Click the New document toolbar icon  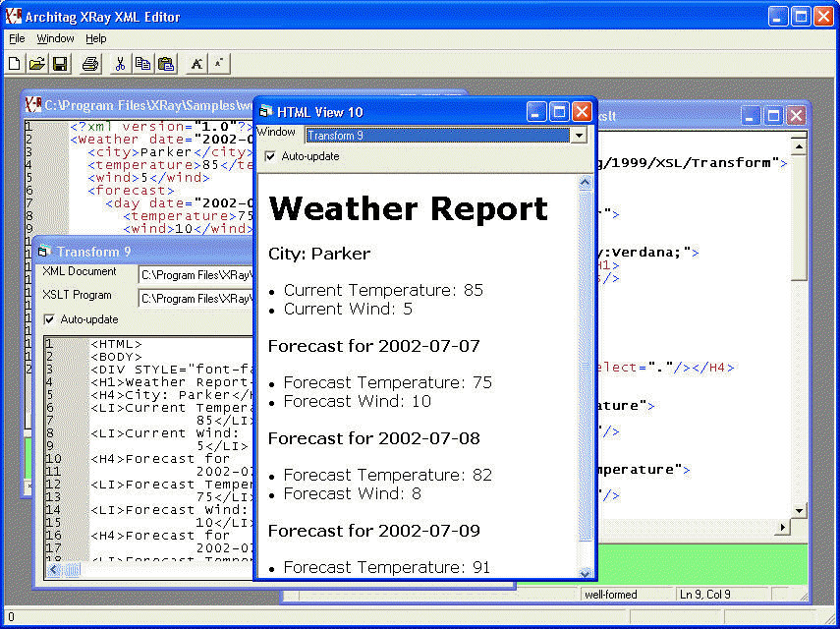pos(15,64)
